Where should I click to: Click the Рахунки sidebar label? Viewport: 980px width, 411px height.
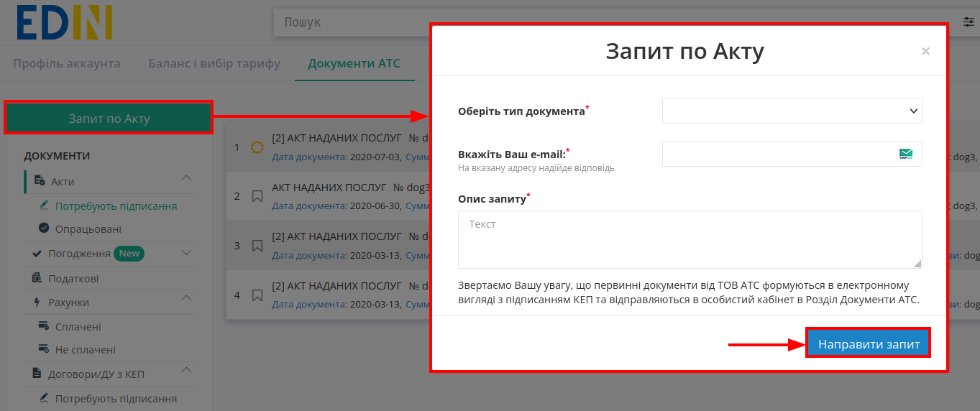(68, 303)
